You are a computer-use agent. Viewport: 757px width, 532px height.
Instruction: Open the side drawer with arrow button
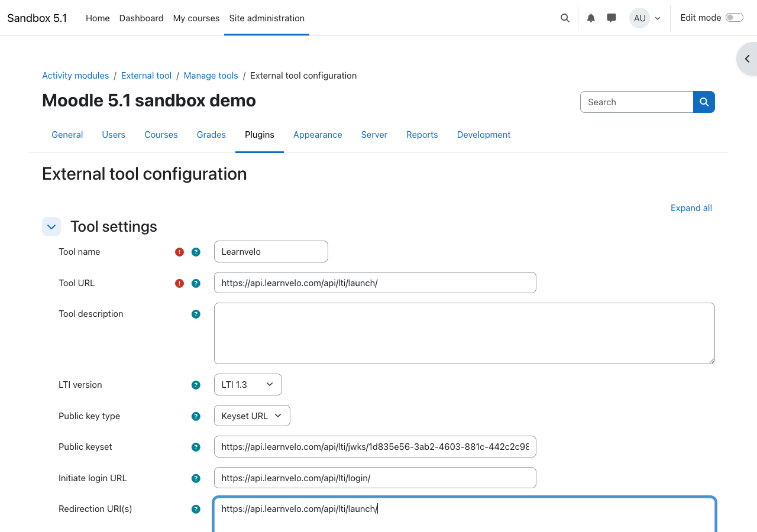point(747,59)
